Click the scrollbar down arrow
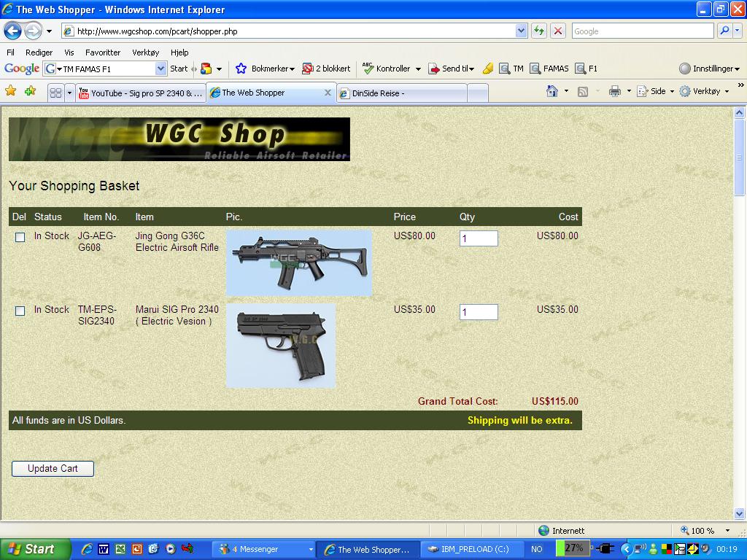This screenshot has width=747, height=560. [740, 513]
